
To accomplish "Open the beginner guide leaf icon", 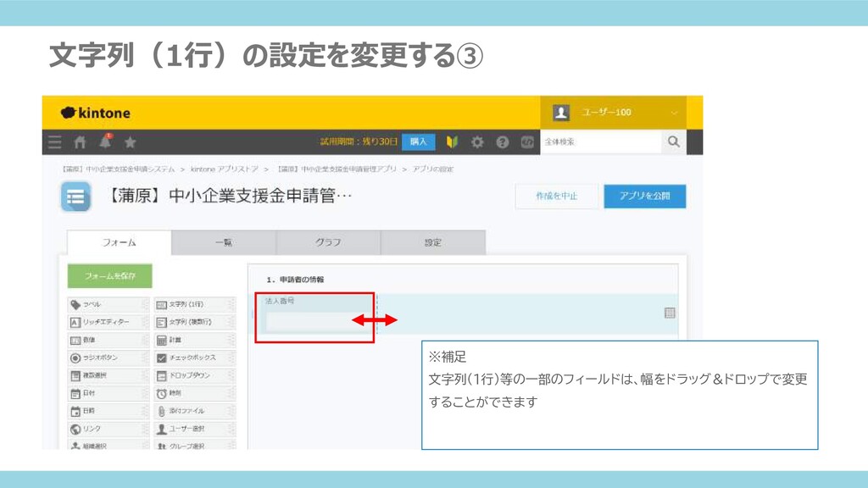I will (453, 142).
